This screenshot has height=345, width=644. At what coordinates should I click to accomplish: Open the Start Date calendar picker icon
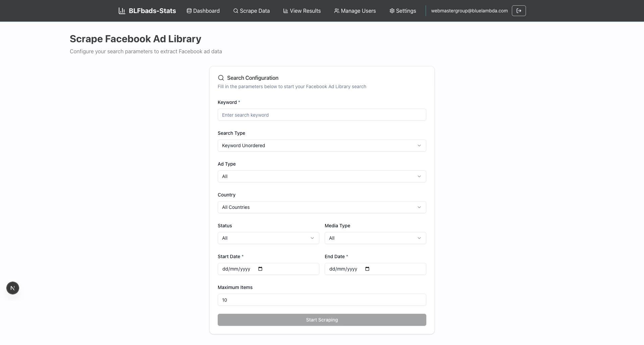click(x=260, y=269)
